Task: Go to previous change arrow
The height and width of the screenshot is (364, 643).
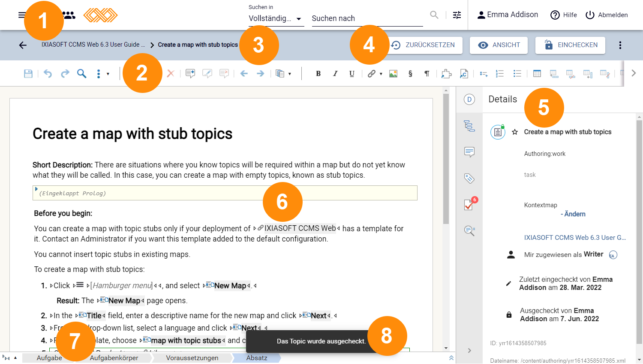Action: point(244,74)
